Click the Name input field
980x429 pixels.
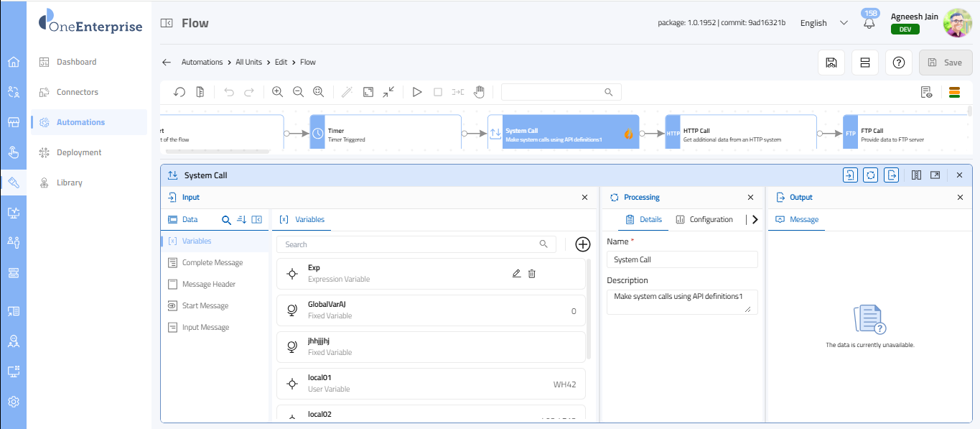click(x=681, y=259)
